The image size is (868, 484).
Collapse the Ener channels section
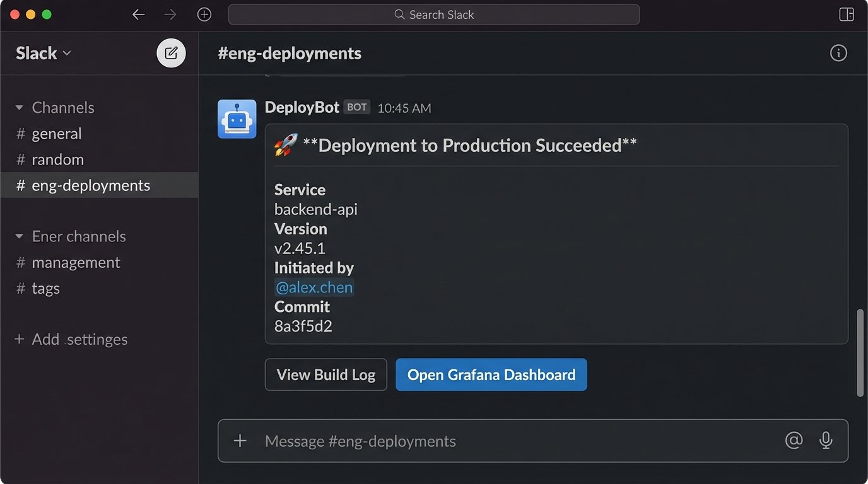pos(18,236)
